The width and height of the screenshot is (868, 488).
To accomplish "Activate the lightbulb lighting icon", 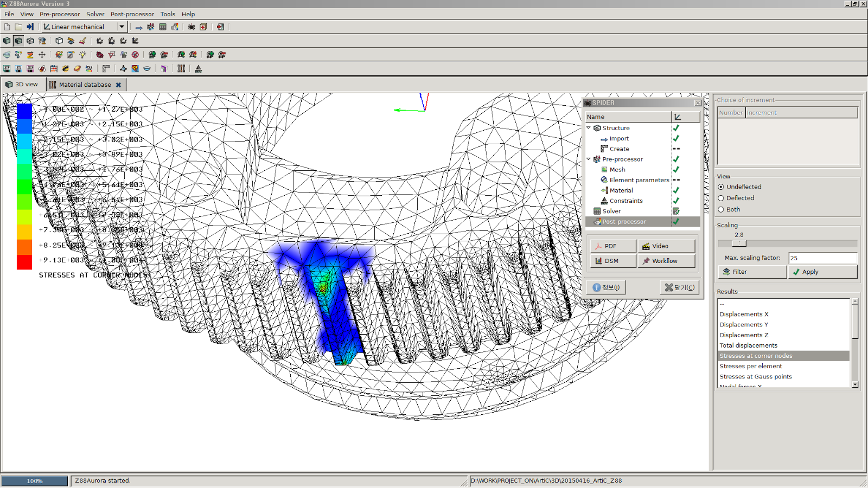I will click(x=83, y=54).
